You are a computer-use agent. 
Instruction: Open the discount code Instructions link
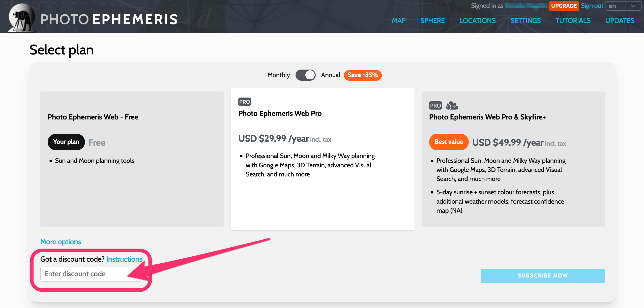click(124, 259)
